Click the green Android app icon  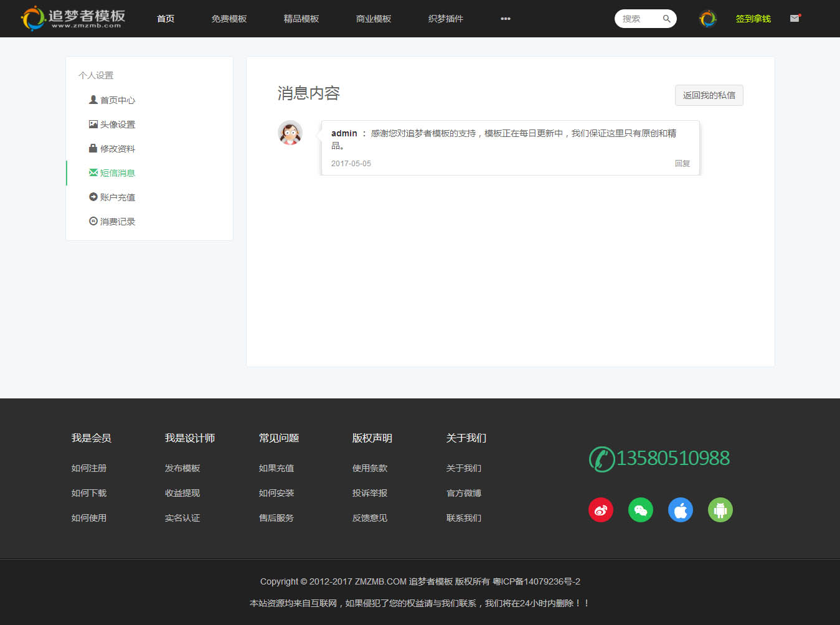720,510
